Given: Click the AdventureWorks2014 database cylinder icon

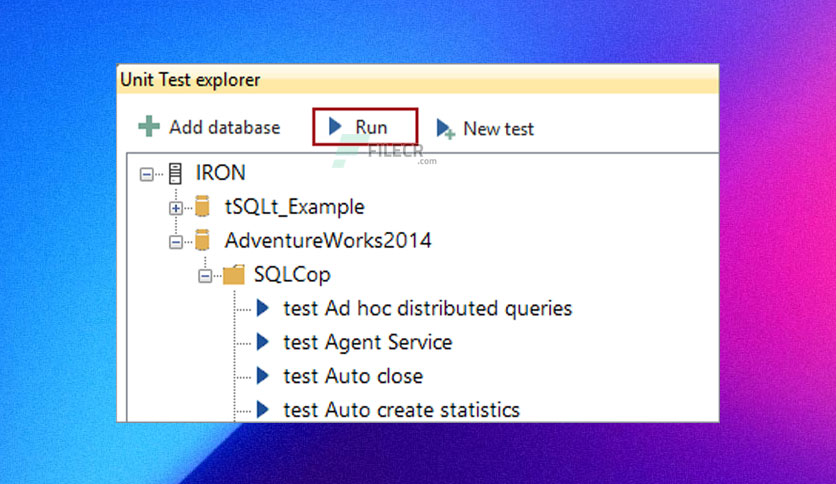Looking at the screenshot, I should (202, 240).
